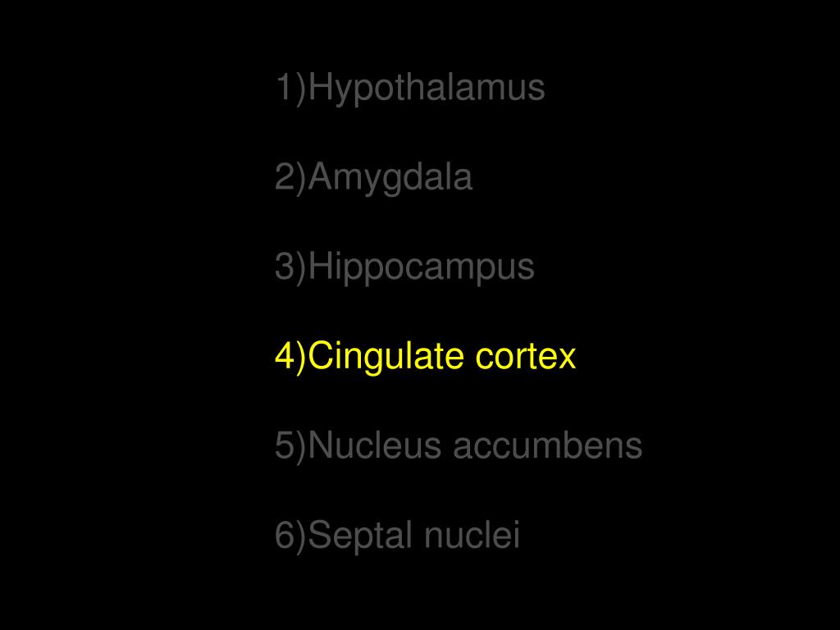Select the word accumbens

(547, 445)
